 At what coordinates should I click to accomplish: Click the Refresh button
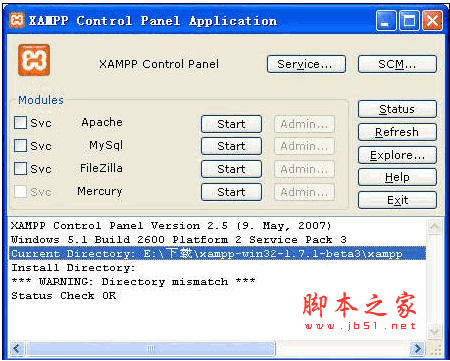[397, 132]
